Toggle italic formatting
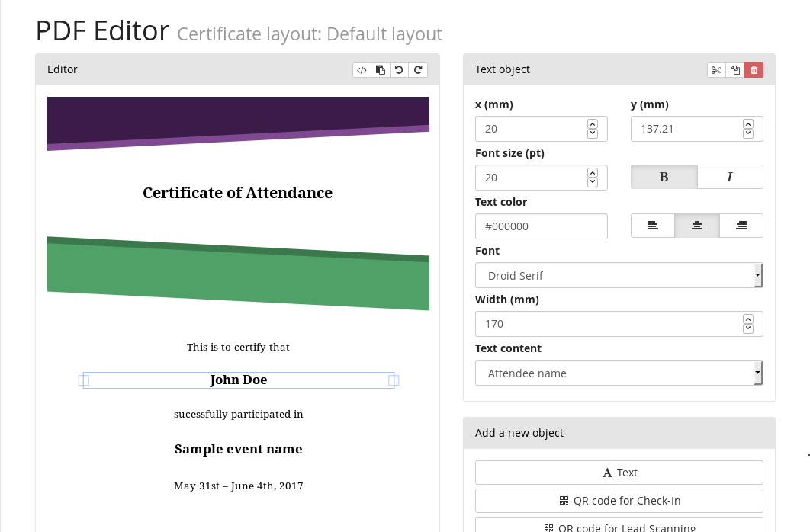 (x=729, y=177)
